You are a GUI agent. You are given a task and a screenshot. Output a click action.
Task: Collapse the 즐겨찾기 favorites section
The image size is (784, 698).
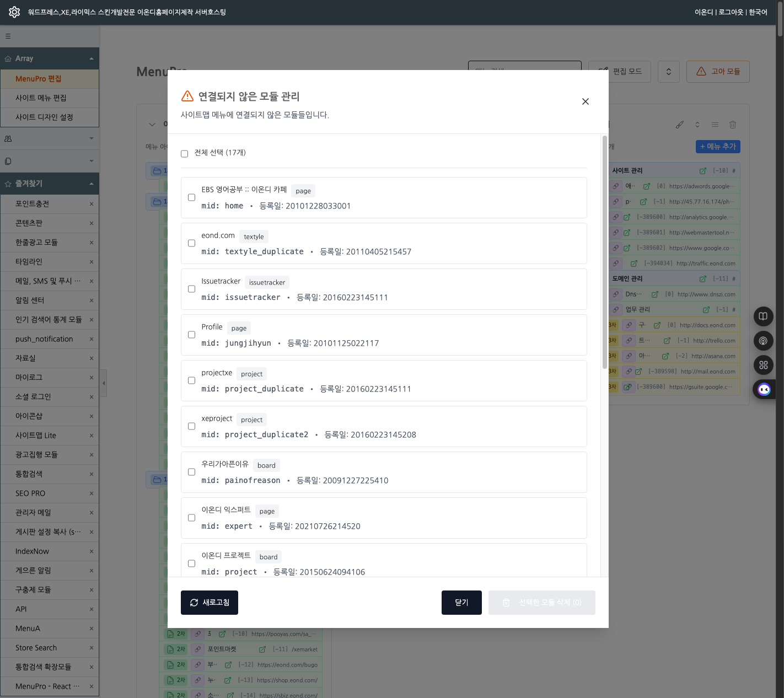(x=91, y=184)
